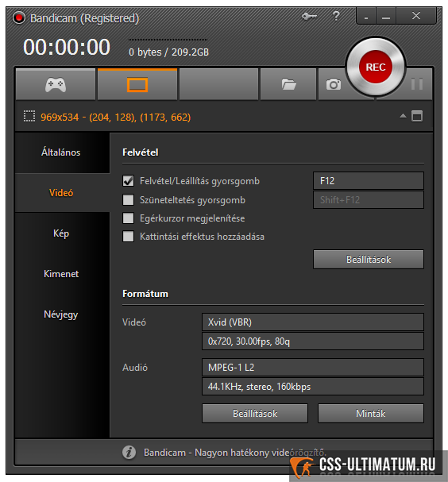The image size is (448, 482).
Task: Click Beállítások button under Felvétel section
Action: [x=369, y=259]
